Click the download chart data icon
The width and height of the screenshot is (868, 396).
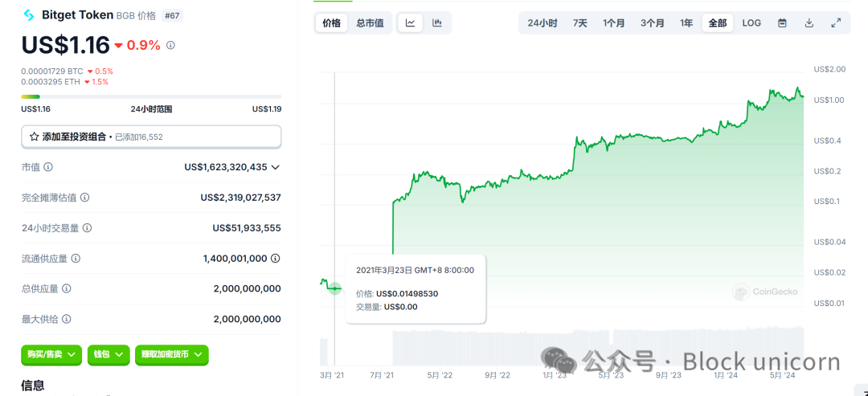point(809,23)
